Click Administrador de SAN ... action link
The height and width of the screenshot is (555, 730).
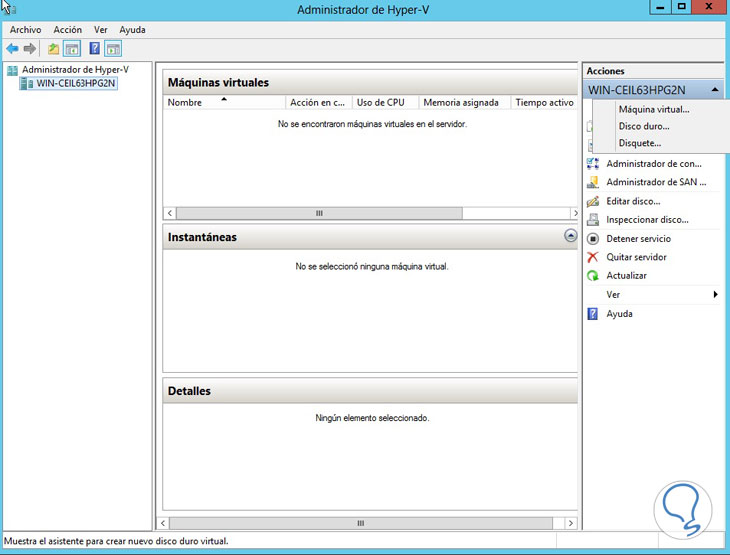656,182
